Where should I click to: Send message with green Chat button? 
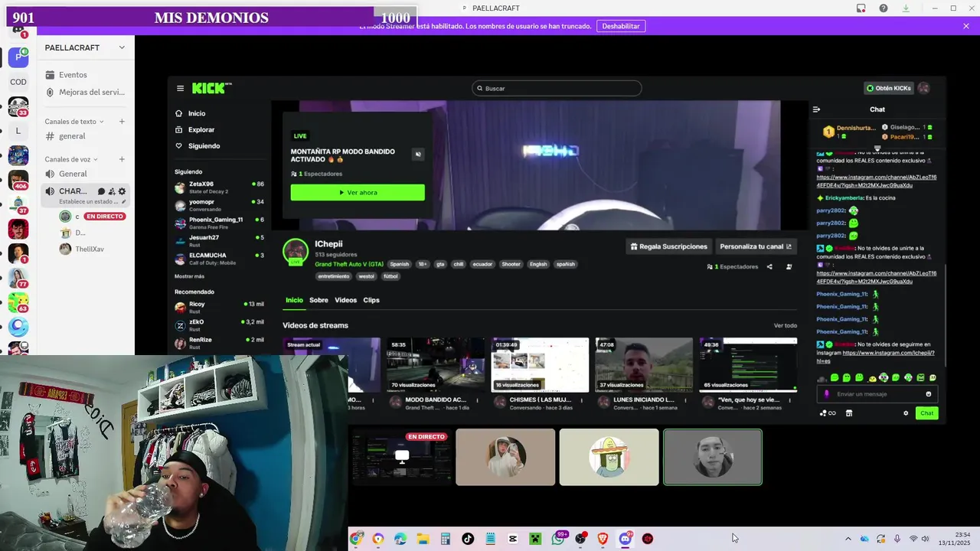pyautogui.click(x=926, y=413)
